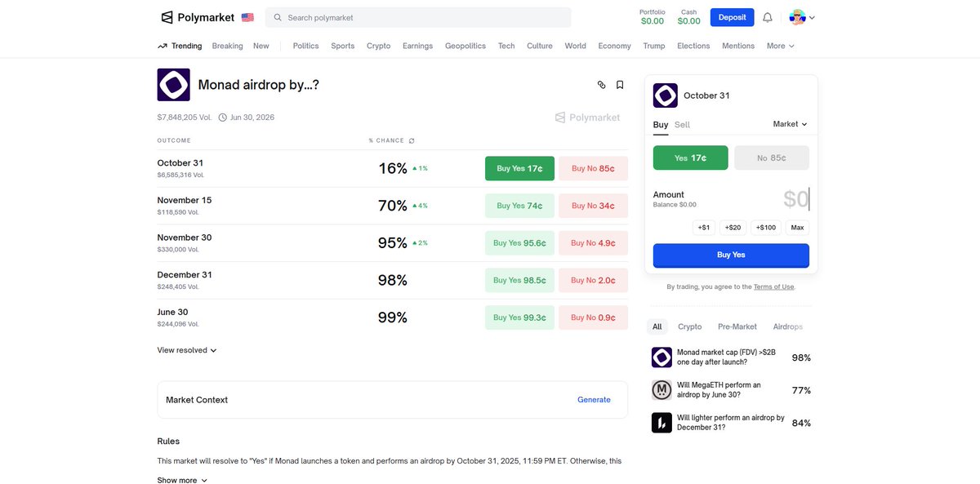The width and height of the screenshot is (980, 484).
Task: Expand rules with Show more
Action: (182, 481)
